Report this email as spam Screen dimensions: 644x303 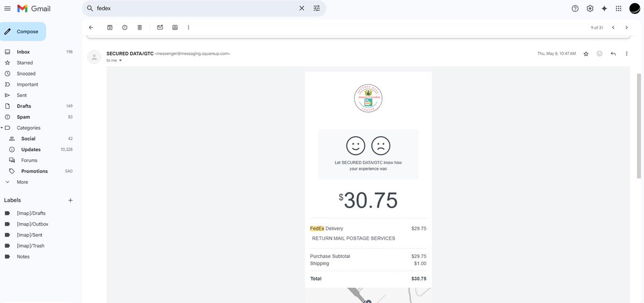(125, 27)
